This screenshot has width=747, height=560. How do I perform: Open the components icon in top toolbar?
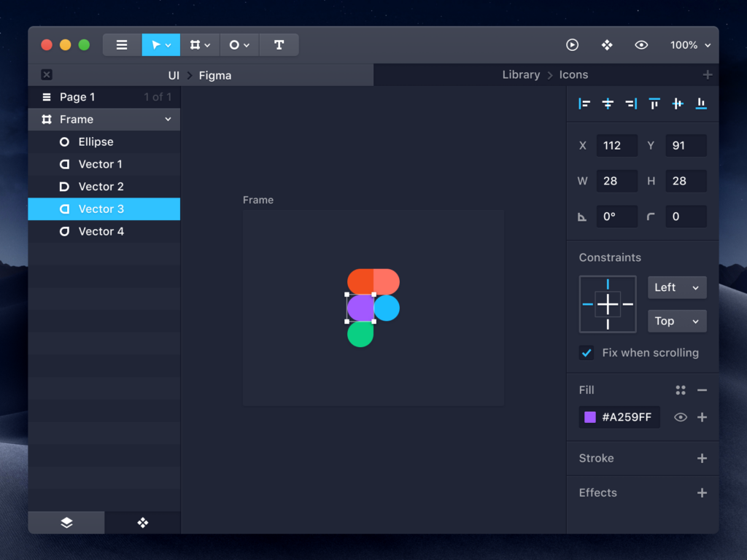[606, 45]
